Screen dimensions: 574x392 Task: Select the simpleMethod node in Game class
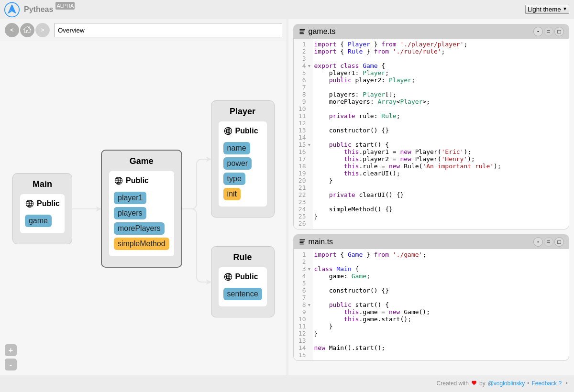pos(141,243)
